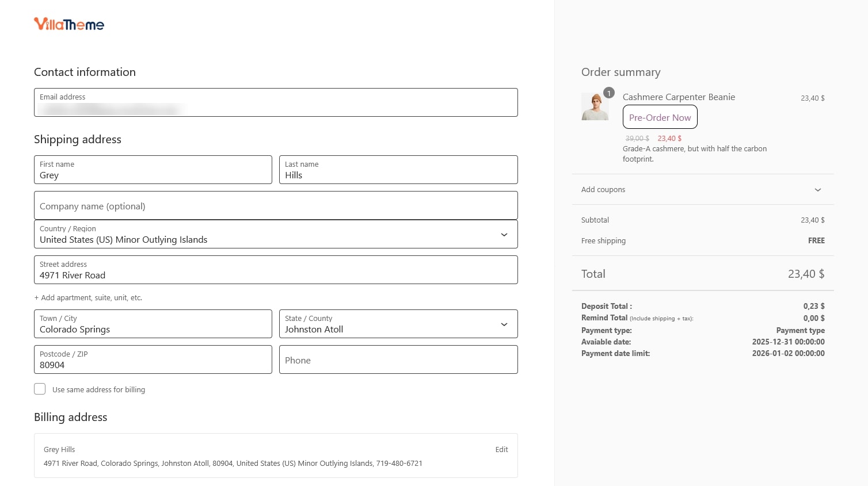Click the VillaTheme logo
The image size is (868, 486).
69,24
